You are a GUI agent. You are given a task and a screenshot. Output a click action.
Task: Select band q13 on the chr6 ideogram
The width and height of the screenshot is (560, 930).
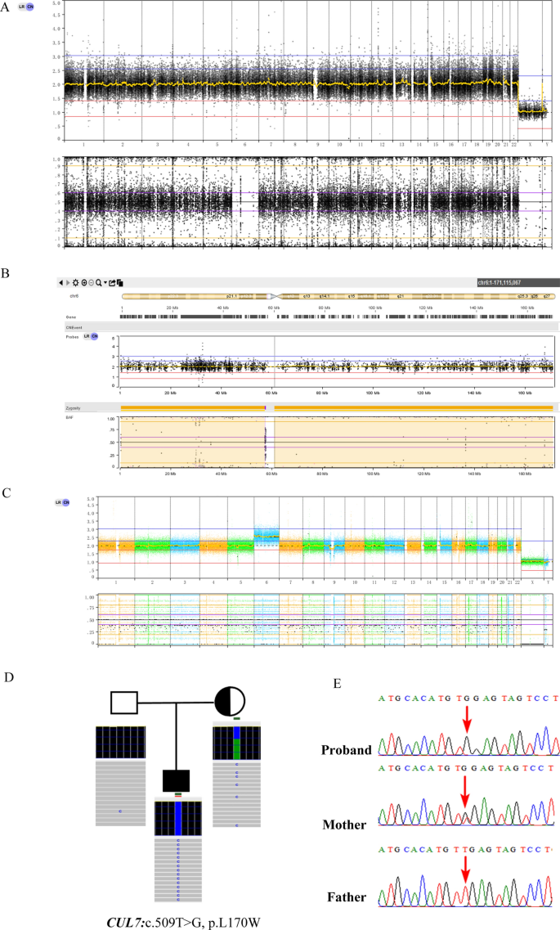(x=307, y=295)
